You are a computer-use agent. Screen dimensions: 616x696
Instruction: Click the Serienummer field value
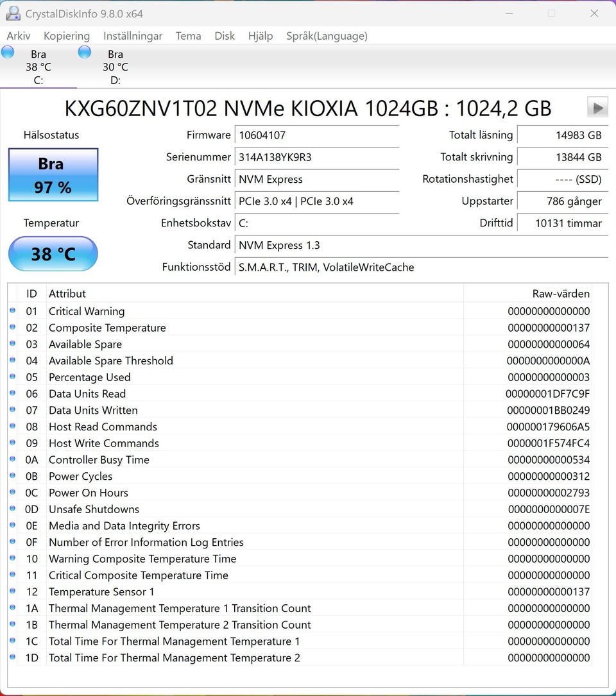tap(316, 157)
